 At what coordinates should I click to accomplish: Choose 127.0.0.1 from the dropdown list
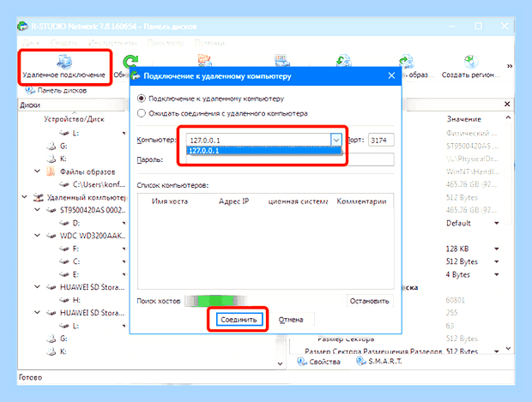coord(264,151)
